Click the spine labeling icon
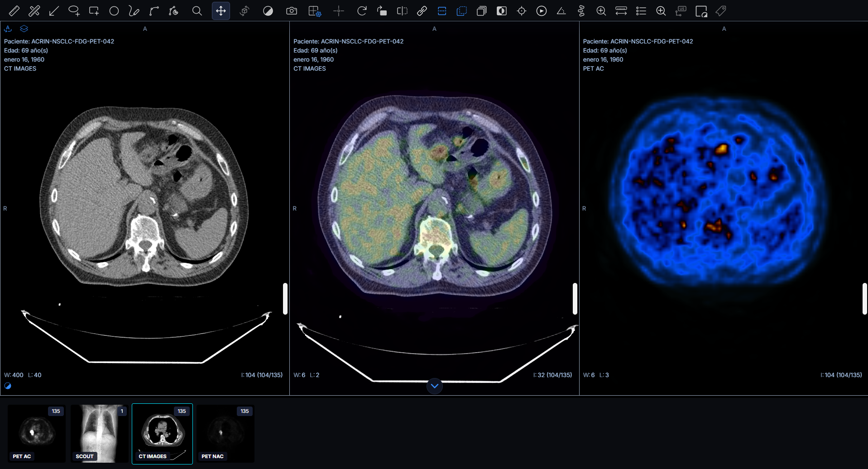 [581, 11]
